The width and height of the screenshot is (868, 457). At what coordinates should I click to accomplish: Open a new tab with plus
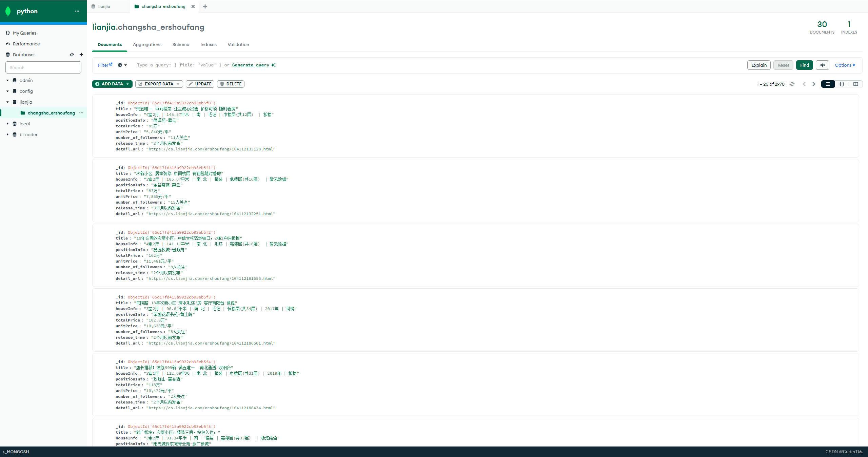pyautogui.click(x=205, y=6)
